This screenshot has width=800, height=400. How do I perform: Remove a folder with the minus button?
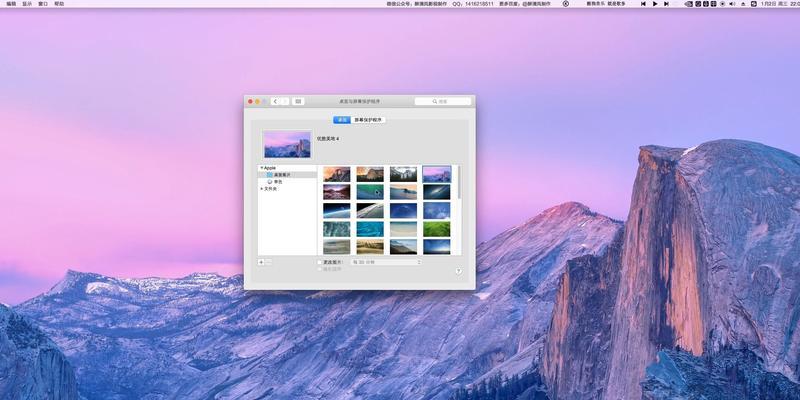point(269,262)
